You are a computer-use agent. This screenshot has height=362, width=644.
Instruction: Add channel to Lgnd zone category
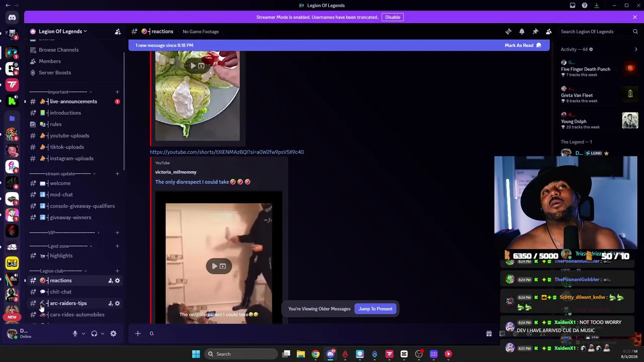click(117, 246)
